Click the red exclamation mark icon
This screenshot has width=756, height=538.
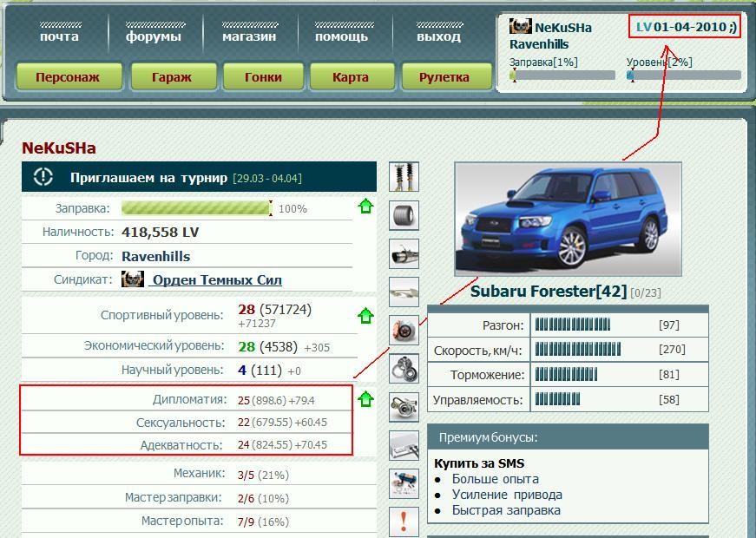click(404, 522)
